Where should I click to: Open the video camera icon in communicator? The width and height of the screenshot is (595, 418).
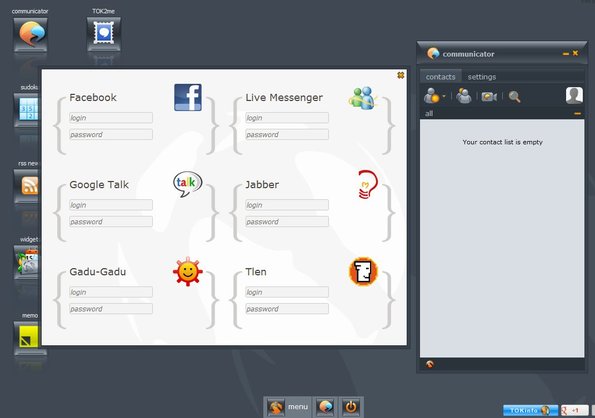pyautogui.click(x=489, y=96)
